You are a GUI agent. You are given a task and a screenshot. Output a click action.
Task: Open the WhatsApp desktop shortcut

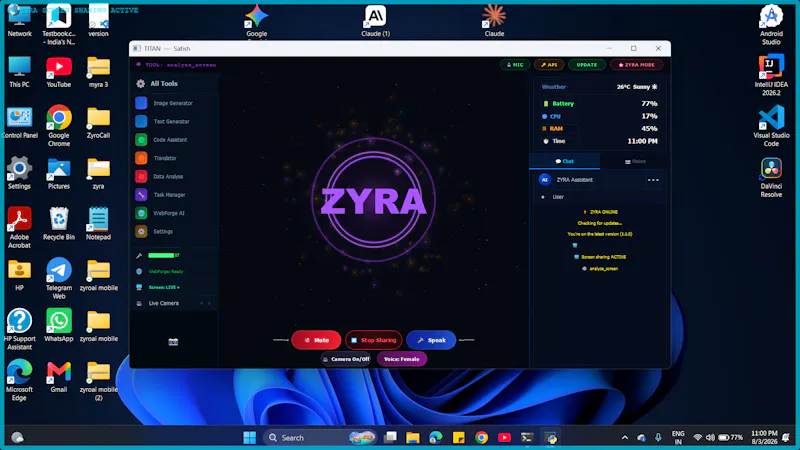coord(59,325)
